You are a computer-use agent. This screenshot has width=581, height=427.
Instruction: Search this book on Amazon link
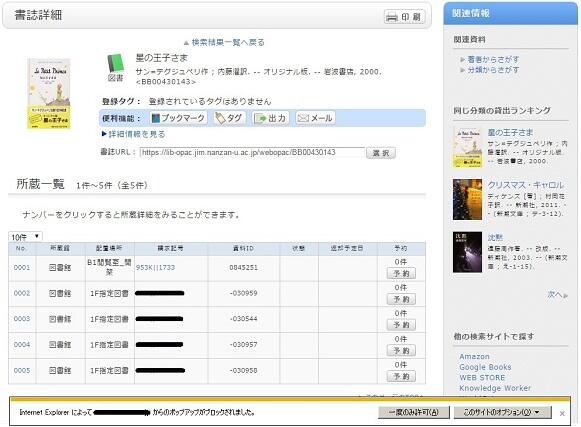[474, 356]
